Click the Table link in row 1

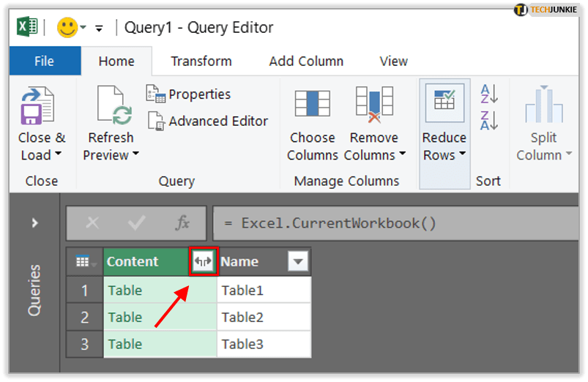tap(125, 291)
